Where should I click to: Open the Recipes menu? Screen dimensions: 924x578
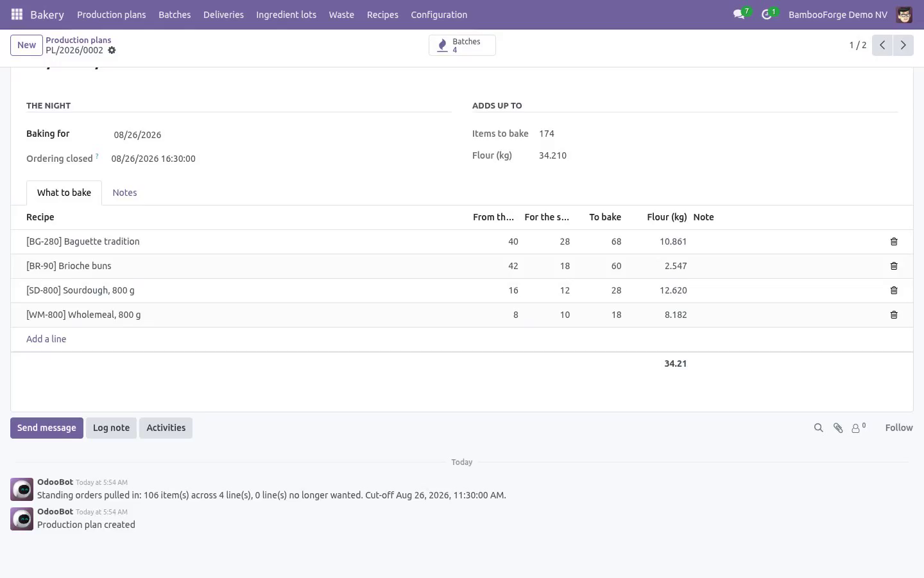pyautogui.click(x=382, y=14)
